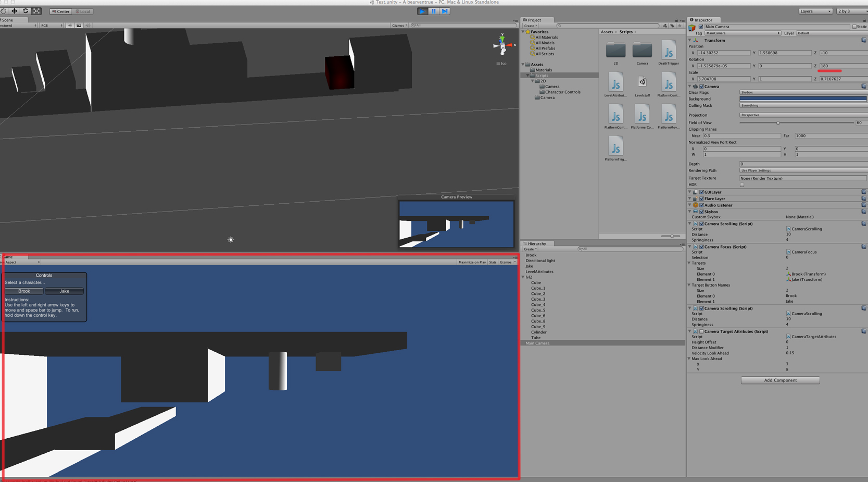868x482 pixels.
Task: Open the Tag MainCamera dropdown
Action: [x=743, y=33]
